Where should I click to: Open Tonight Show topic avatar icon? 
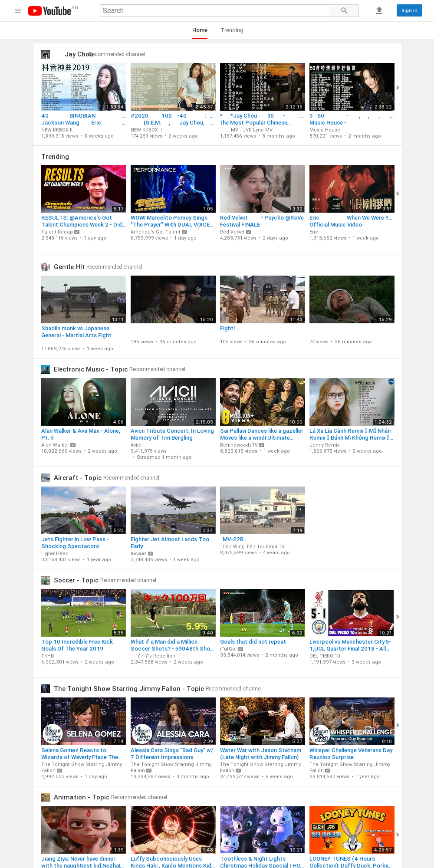pyautogui.click(x=46, y=689)
